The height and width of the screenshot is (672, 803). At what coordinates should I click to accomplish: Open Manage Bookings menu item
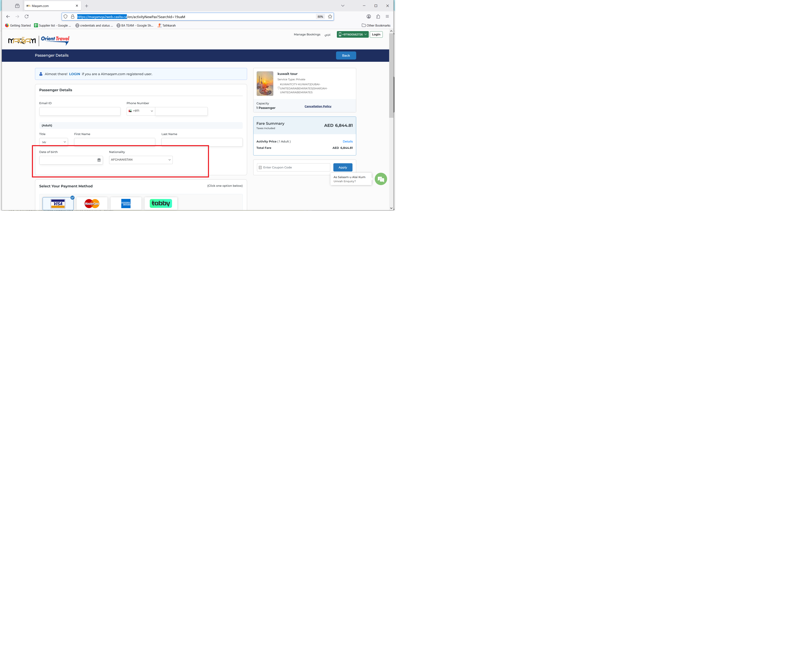click(x=307, y=34)
